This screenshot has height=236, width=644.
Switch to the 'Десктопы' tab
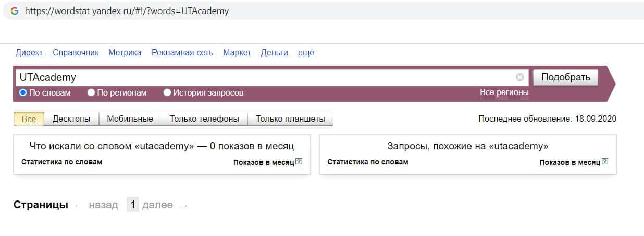click(71, 119)
